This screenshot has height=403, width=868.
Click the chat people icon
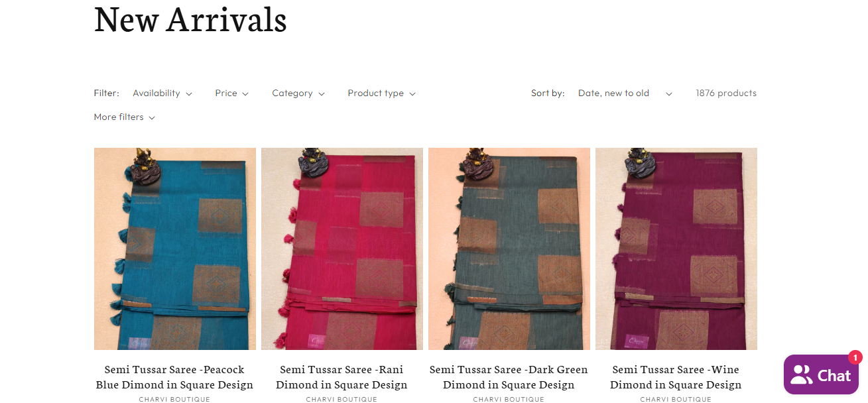(802, 375)
